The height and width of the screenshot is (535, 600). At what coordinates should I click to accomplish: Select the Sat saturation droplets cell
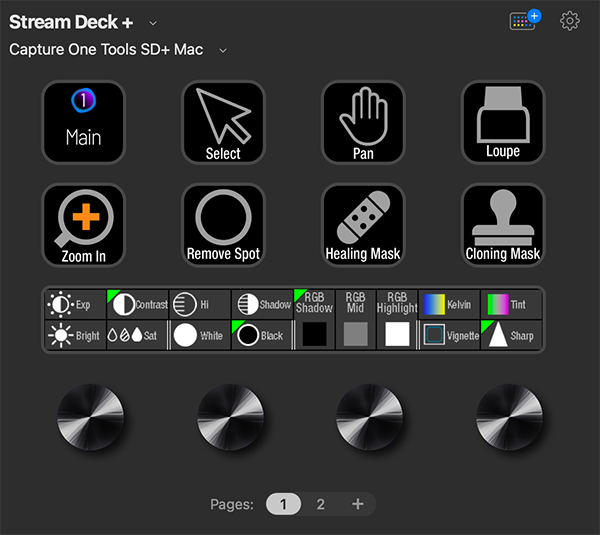pos(137,335)
